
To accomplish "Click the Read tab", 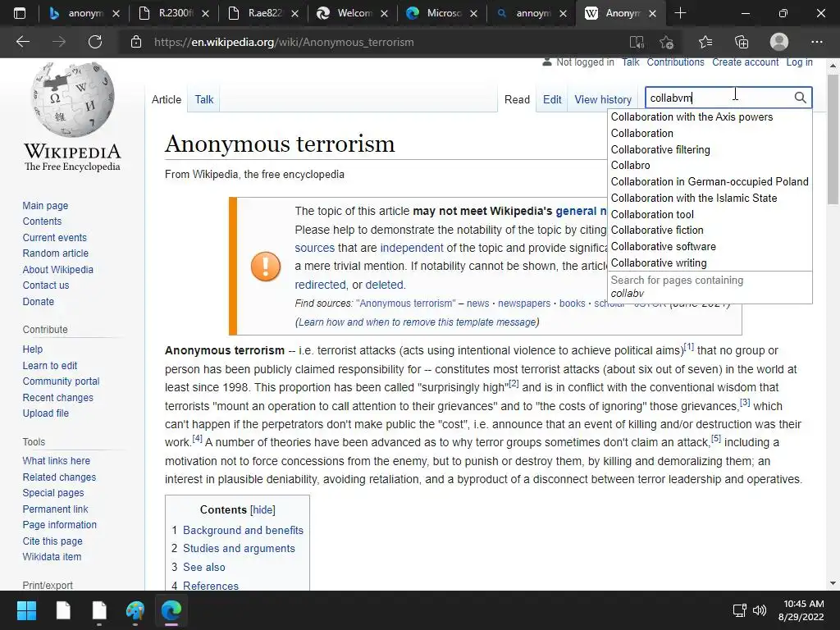I will click(517, 99).
